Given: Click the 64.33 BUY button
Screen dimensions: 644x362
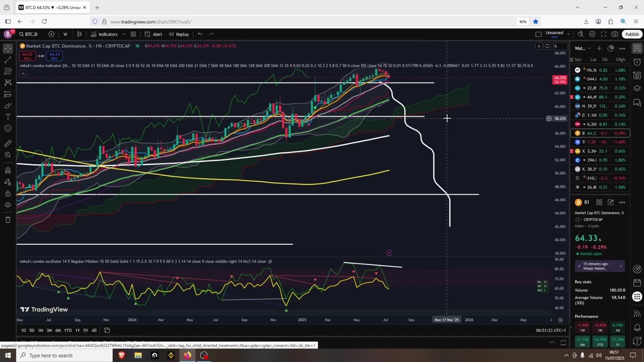Looking at the screenshot, I should coord(54,55).
